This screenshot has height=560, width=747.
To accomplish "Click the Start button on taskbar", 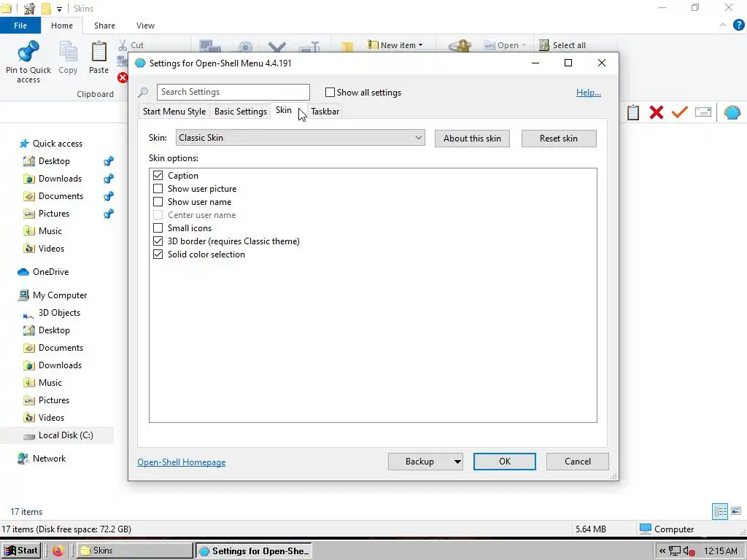I will (x=21, y=551).
